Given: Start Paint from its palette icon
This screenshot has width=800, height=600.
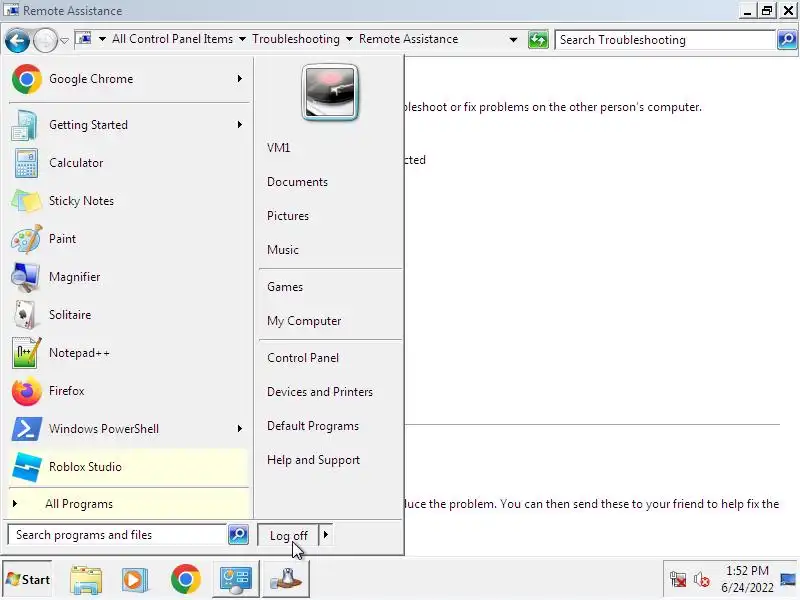Looking at the screenshot, I should [x=27, y=239].
